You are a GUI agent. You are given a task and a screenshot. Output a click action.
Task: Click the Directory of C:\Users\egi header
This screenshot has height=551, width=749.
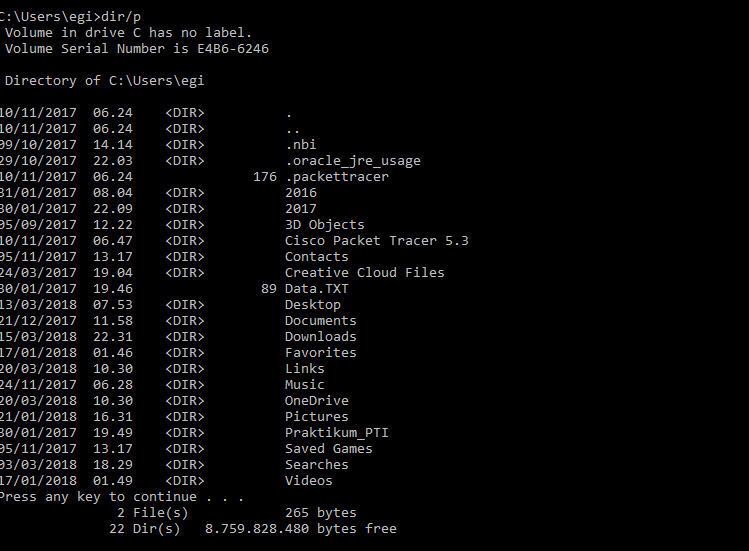[x=104, y=81]
